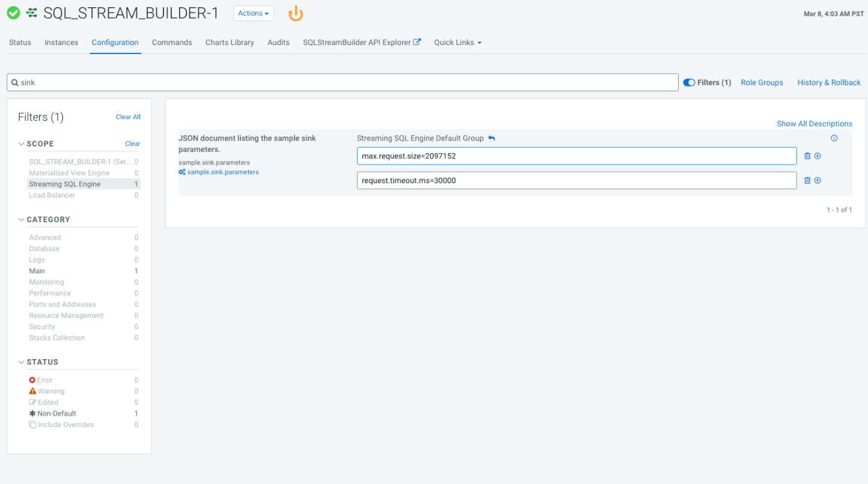
Task: Filter category by Database
Action: click(84, 249)
